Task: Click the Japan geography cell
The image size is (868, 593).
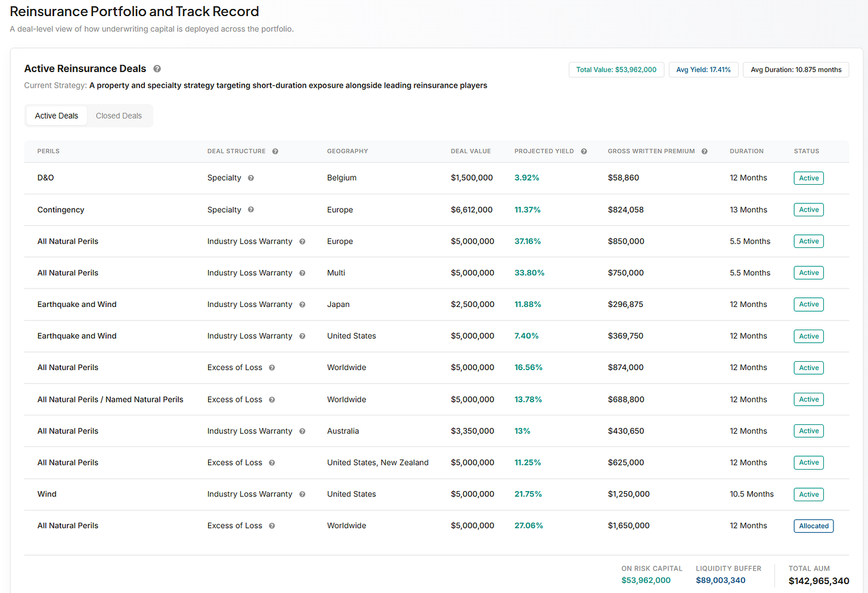Action: [338, 305]
